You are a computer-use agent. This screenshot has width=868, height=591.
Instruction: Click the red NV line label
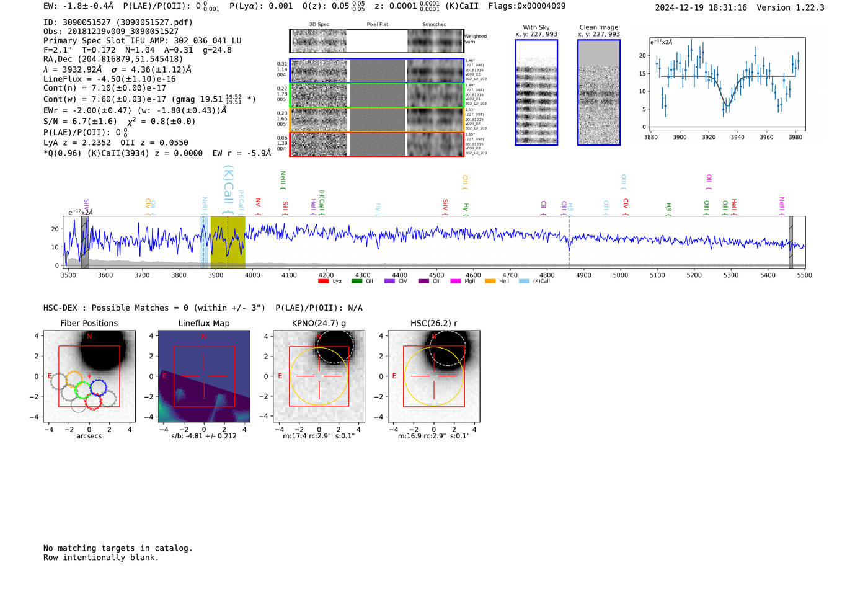[258, 207]
